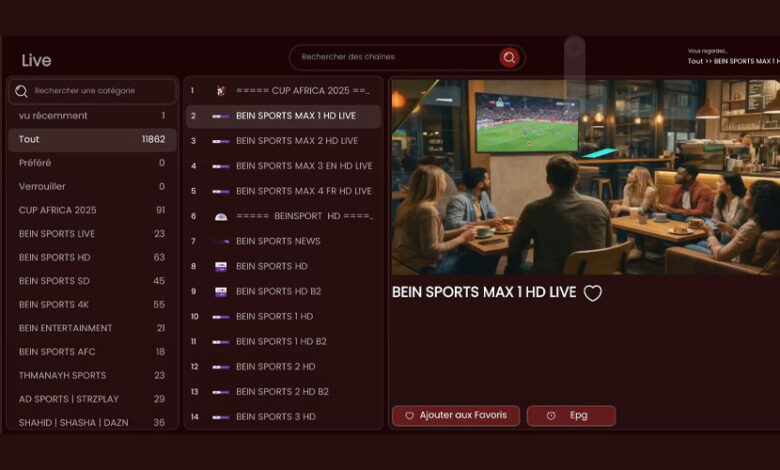Screen dimensions: 780x470
Task: Click the red channel search magnifier icon
Action: 509,58
